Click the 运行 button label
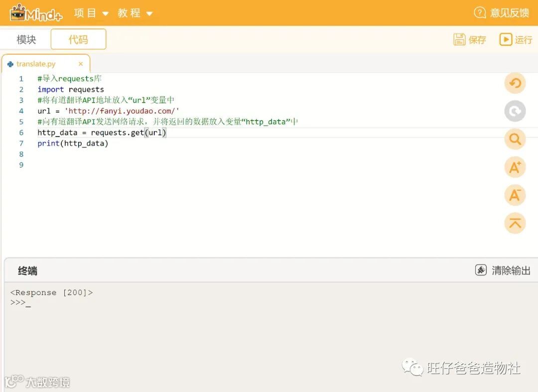Screen dimensions: 538x392 tap(523, 40)
